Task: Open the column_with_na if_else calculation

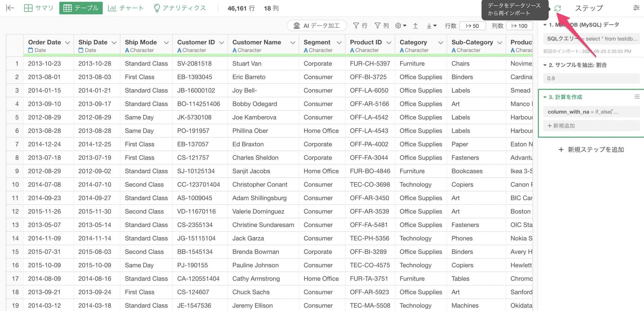Action: [x=591, y=112]
